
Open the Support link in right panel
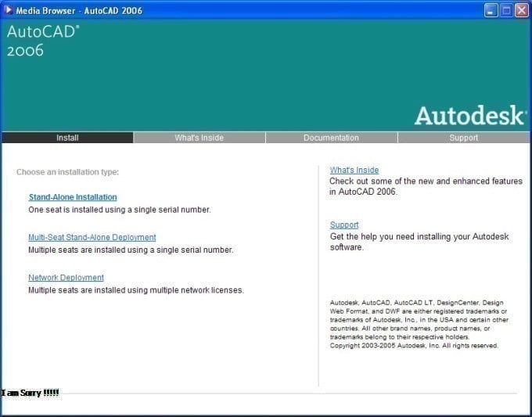tap(344, 225)
